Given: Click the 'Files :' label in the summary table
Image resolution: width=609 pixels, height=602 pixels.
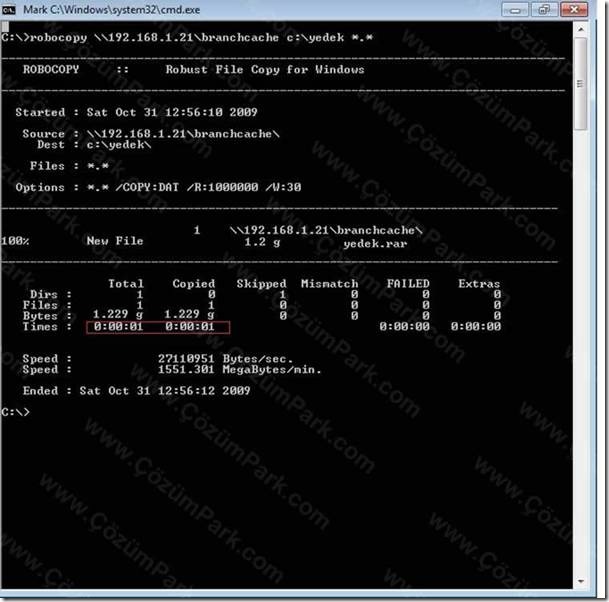Looking at the screenshot, I should [x=47, y=305].
